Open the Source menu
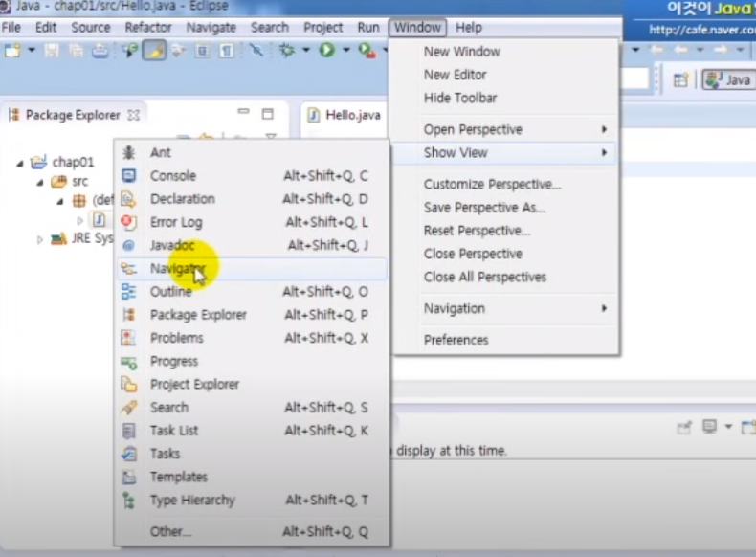The height and width of the screenshot is (557, 756). pos(91,28)
